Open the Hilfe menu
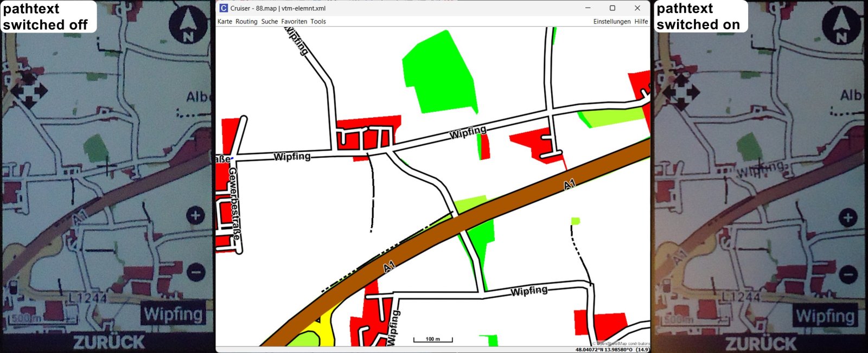 (x=641, y=22)
